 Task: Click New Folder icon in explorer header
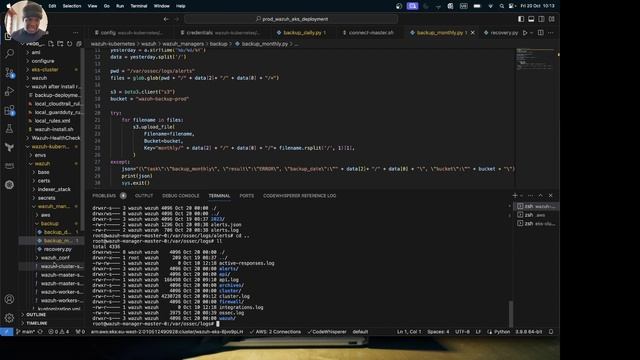[60, 44]
